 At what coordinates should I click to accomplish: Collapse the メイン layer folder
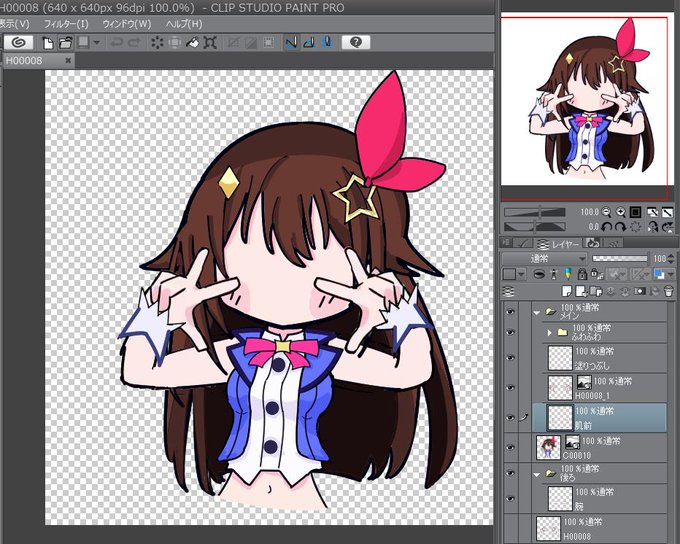pyautogui.click(x=537, y=312)
